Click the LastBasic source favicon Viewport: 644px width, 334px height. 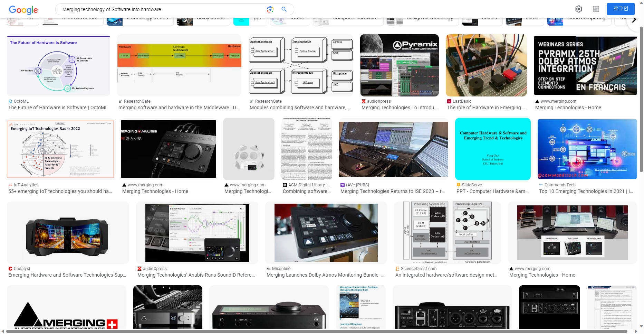pos(449,101)
